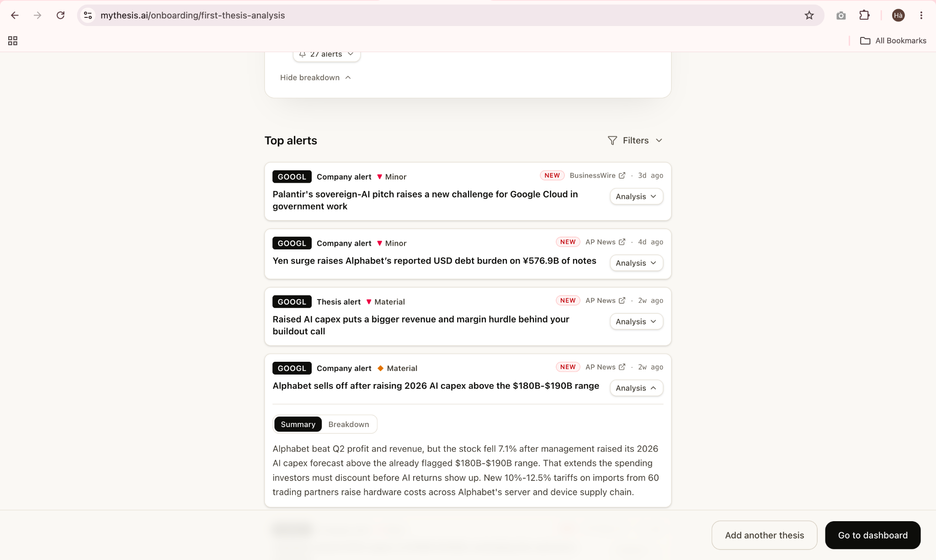Click the 4d ago timestamp

point(650,242)
